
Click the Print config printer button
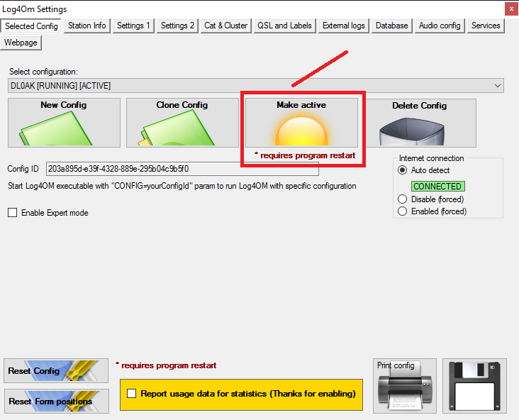coord(404,386)
